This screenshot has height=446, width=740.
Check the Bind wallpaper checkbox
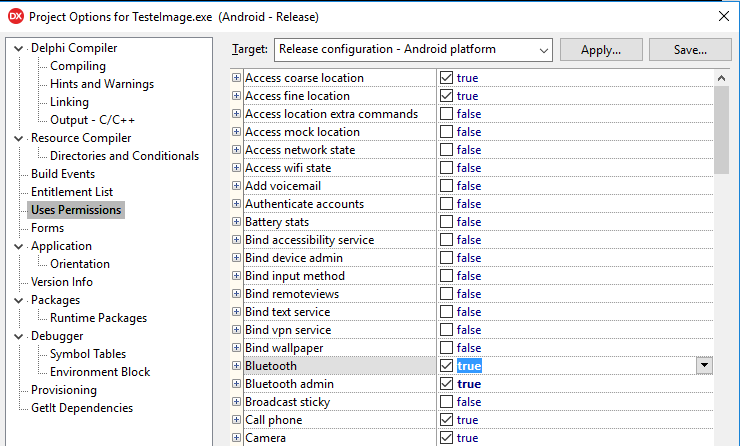point(446,347)
